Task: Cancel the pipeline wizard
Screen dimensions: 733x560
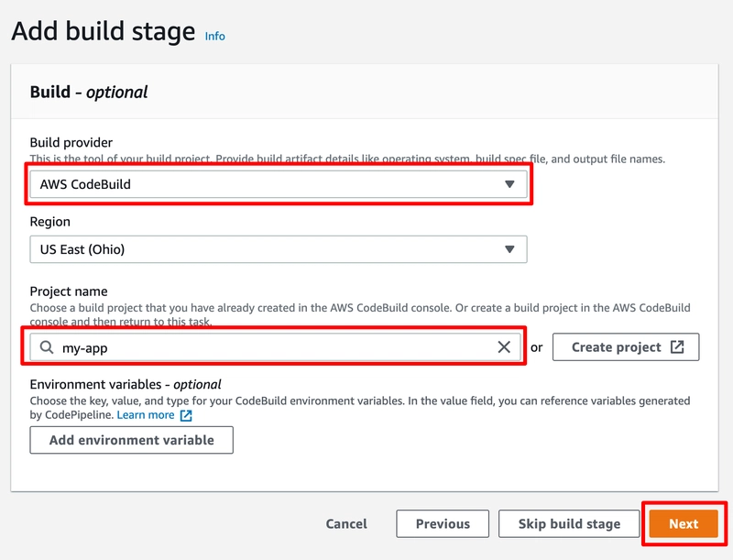Action: 346,524
